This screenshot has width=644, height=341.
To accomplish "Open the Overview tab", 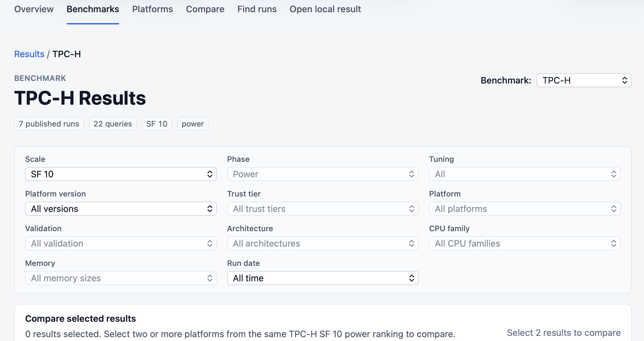I will pyautogui.click(x=34, y=9).
